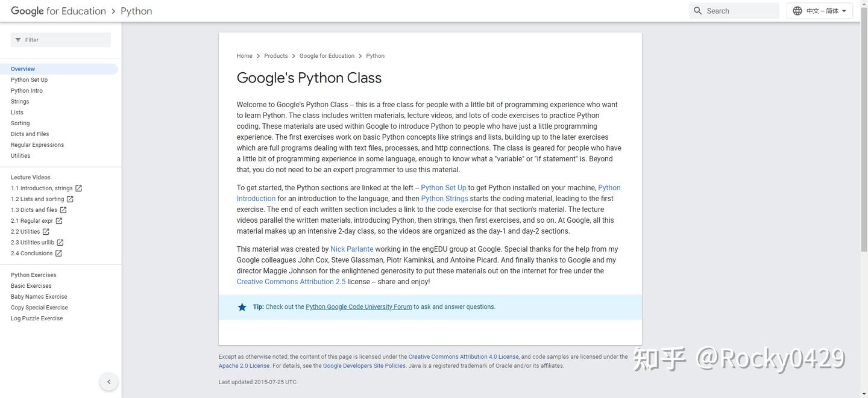Click the search magnifier icon

tap(697, 10)
